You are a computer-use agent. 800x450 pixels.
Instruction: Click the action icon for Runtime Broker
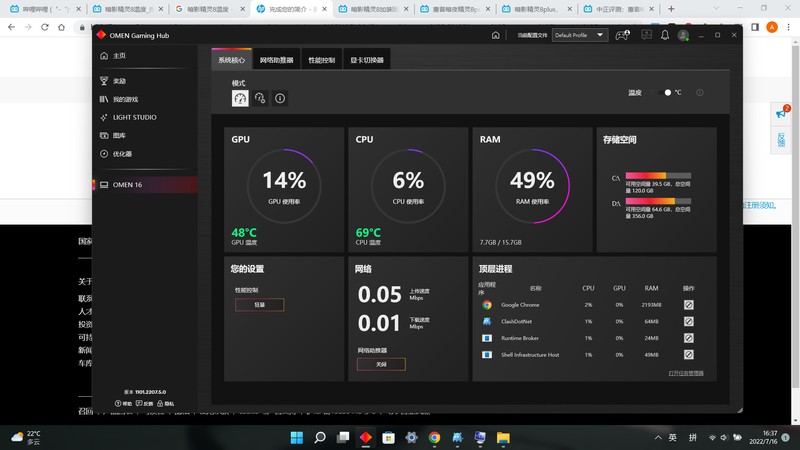pyautogui.click(x=688, y=338)
